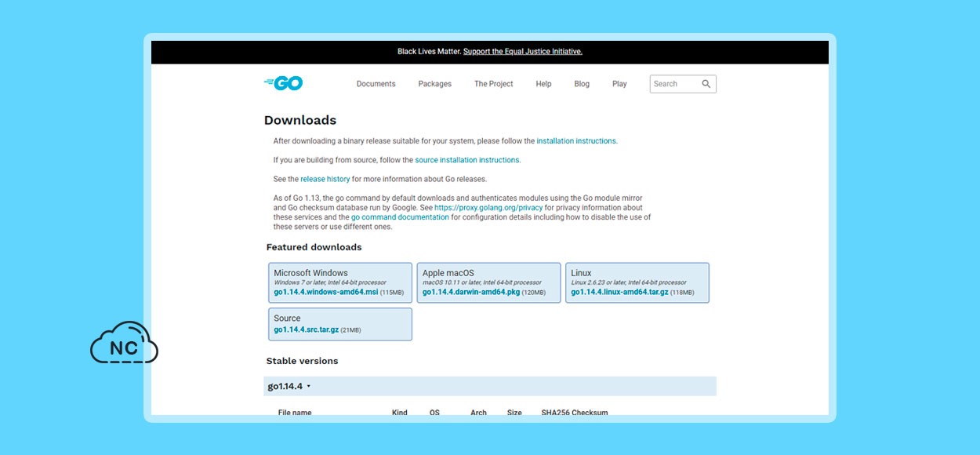Click the SHA256 Checksum column header
This screenshot has height=455, width=980.
(575, 412)
